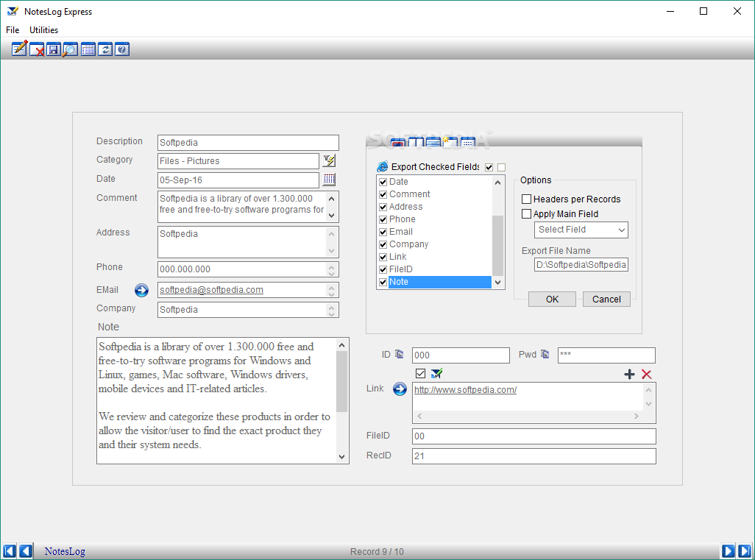The width and height of the screenshot is (755, 560).
Task: Uncheck the Comment export field
Action: [383, 194]
